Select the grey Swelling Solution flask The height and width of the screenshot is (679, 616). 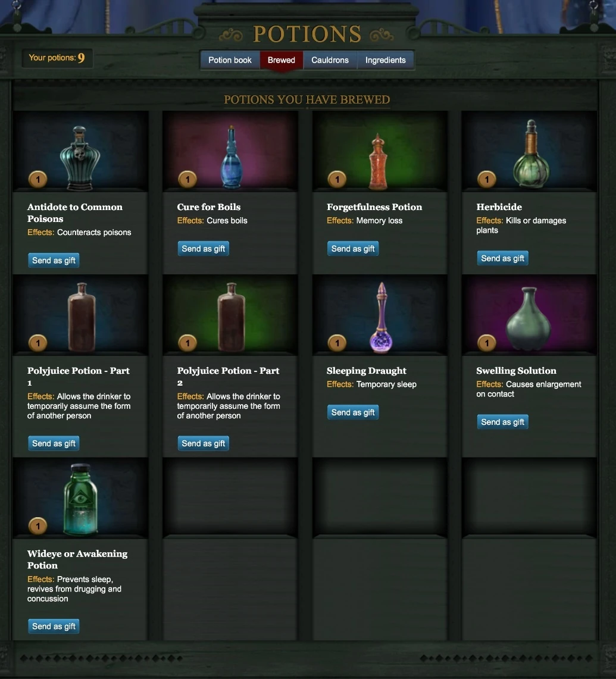pos(529,318)
